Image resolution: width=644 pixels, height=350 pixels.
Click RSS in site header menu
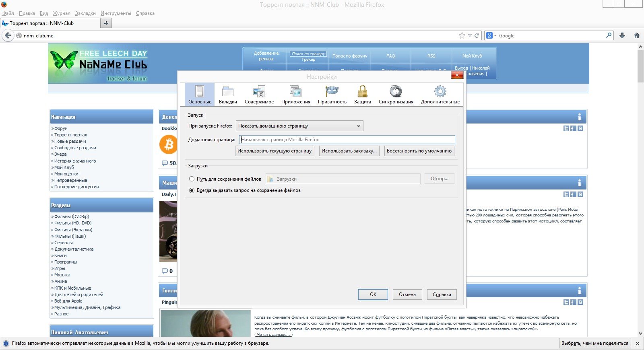point(431,56)
